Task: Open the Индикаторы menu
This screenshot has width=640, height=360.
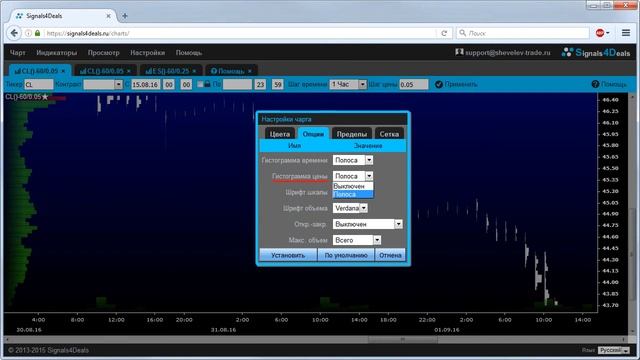Action: [56, 53]
